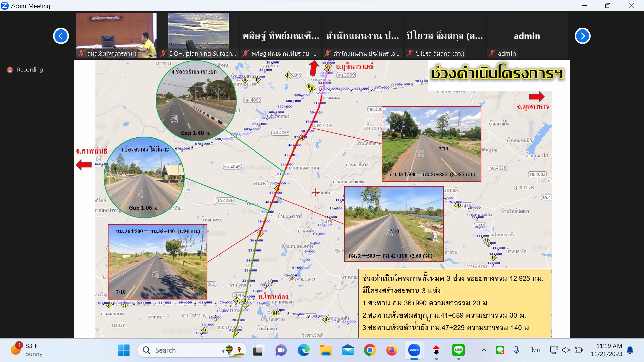Show next participants with right arrow

tap(582, 36)
